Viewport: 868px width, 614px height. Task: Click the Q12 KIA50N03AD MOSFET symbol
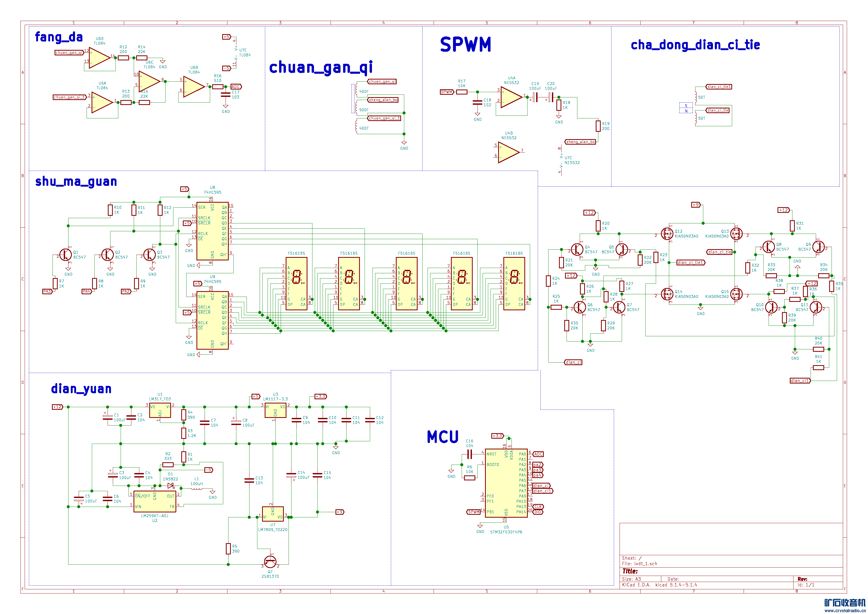click(x=667, y=234)
